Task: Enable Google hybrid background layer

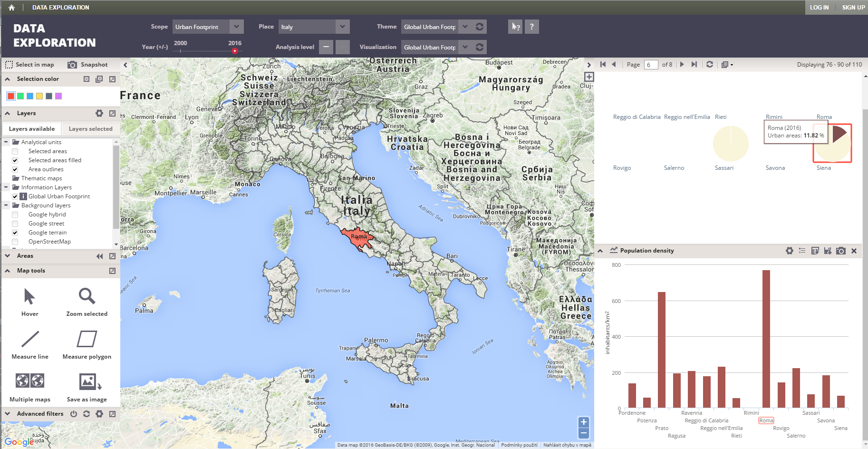Action: click(15, 215)
